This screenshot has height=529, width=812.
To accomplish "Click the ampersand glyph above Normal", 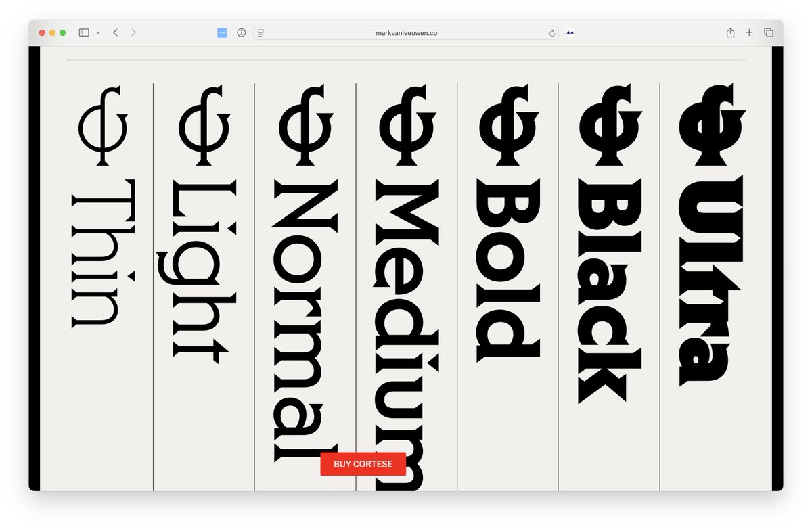I will point(305,125).
